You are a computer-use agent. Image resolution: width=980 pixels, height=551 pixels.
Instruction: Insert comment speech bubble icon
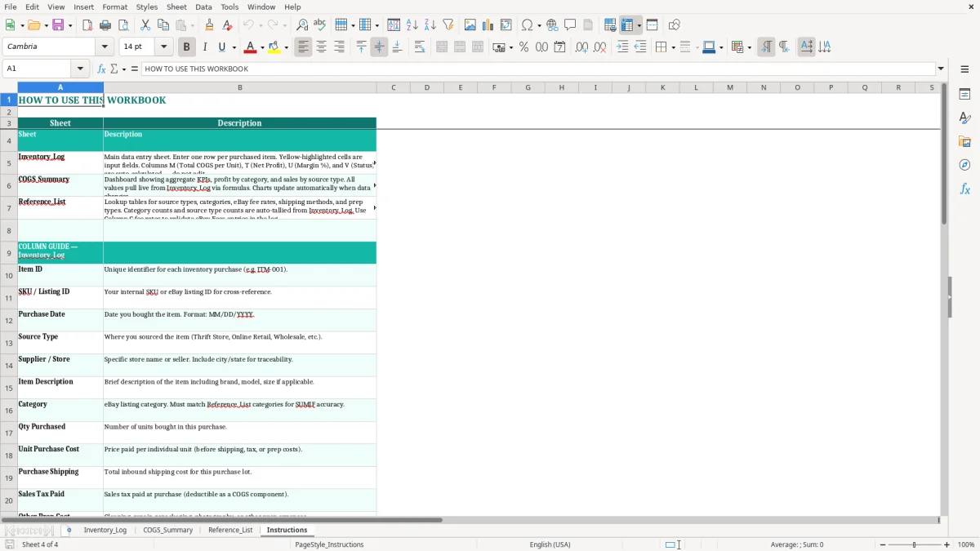coord(570,25)
